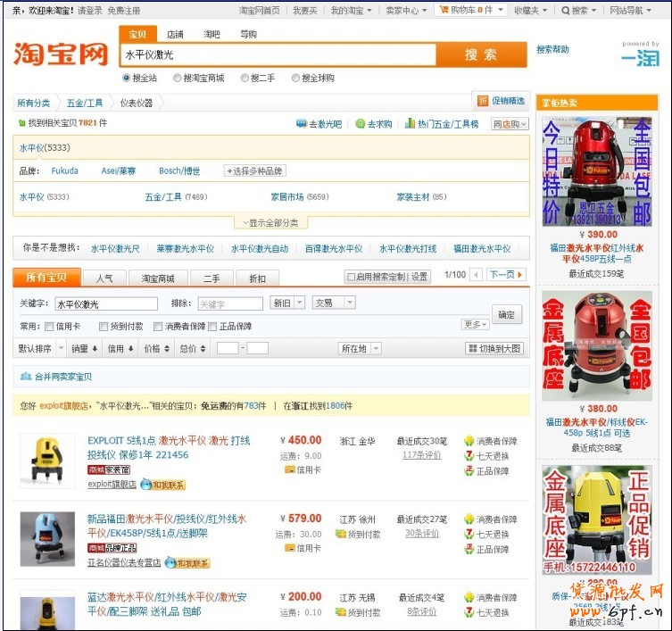Click the 去求购 icon link

360,124
